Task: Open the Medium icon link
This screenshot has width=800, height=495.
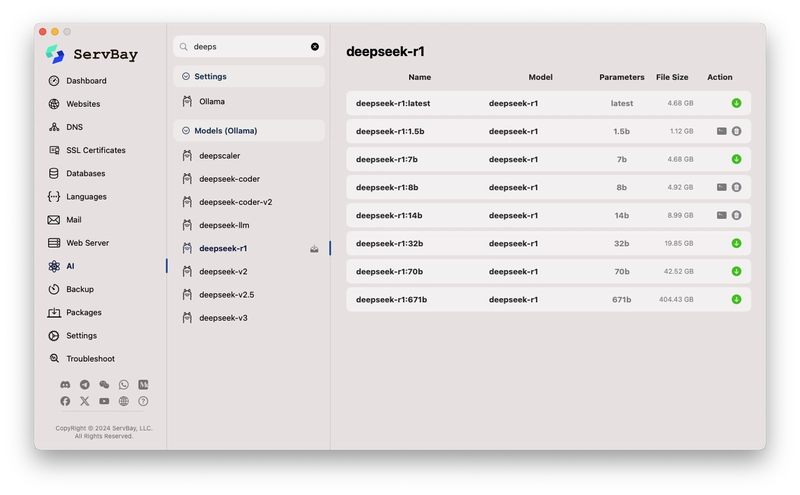Action: pos(143,385)
